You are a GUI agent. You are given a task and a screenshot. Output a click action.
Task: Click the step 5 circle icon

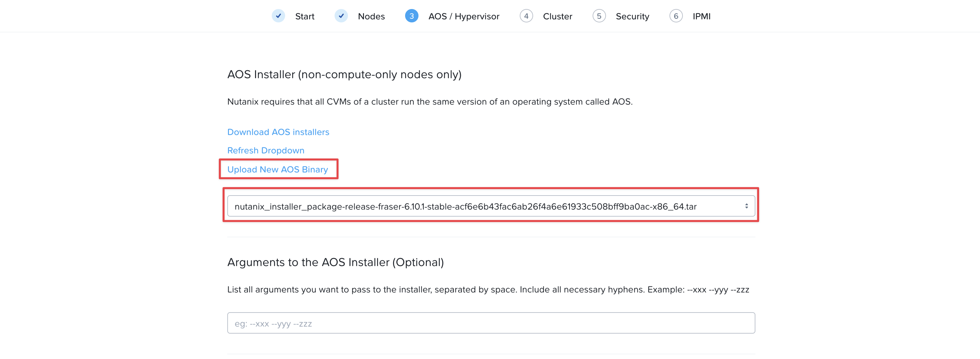click(599, 16)
